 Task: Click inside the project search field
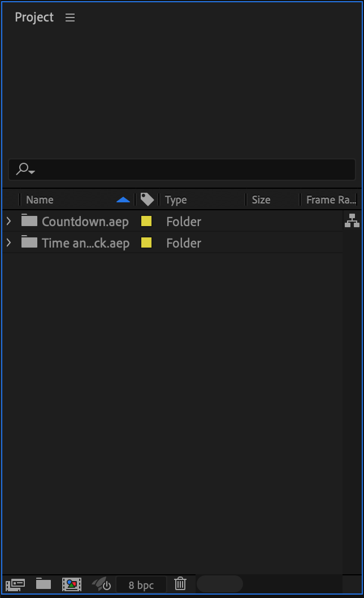click(192, 170)
